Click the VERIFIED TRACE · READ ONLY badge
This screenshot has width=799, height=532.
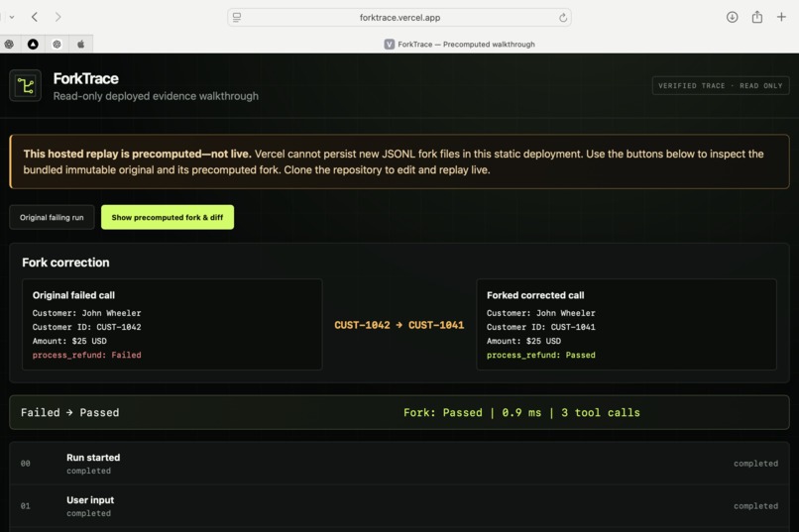point(721,85)
